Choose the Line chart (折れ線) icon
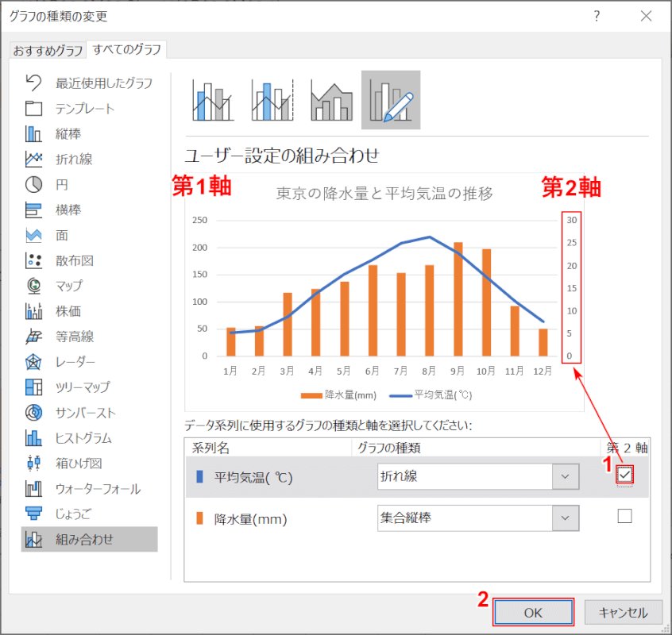The height and width of the screenshot is (635, 672). tap(33, 159)
